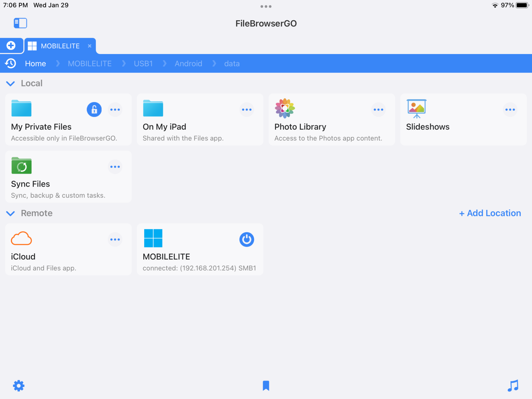Collapse the Remote section chevron
The image size is (532, 399).
pos(10,213)
